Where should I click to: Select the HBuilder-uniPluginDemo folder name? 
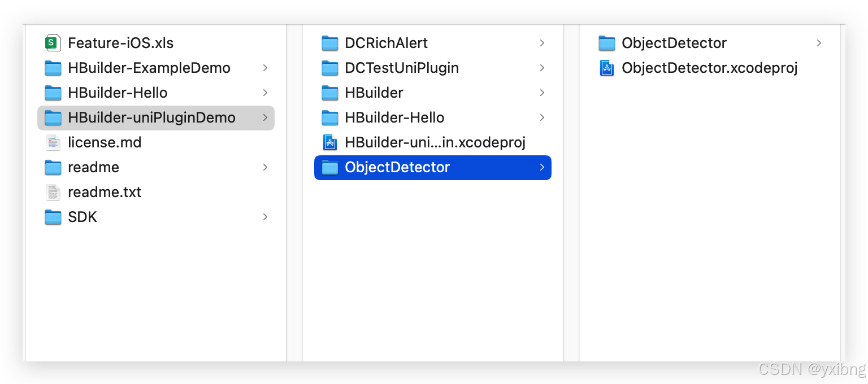151,117
